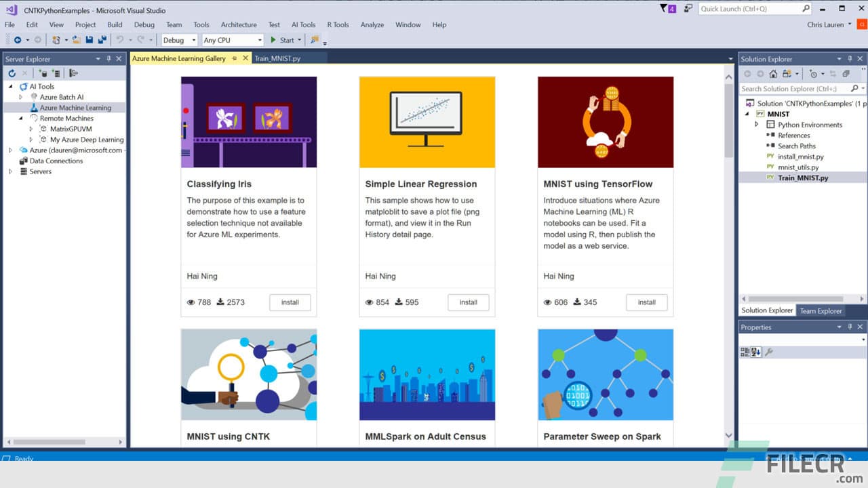Viewport: 868px width, 488px height.
Task: Pin the Azure Machine Learning Gallery tab
Action: (x=235, y=58)
